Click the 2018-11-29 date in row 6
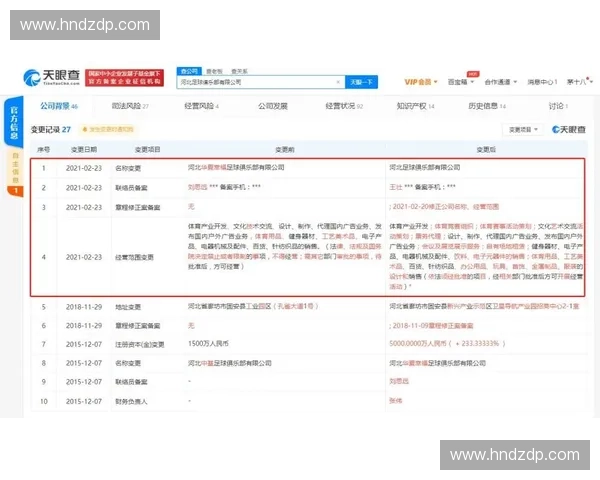Screen dimensions: 600x480 (x=84, y=326)
